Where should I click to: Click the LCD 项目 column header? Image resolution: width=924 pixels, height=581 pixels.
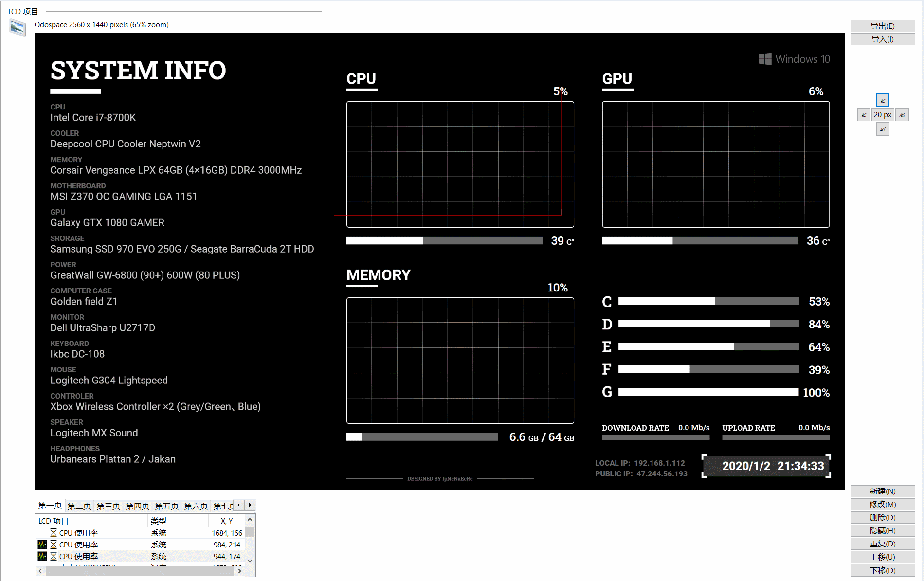pyautogui.click(x=91, y=521)
